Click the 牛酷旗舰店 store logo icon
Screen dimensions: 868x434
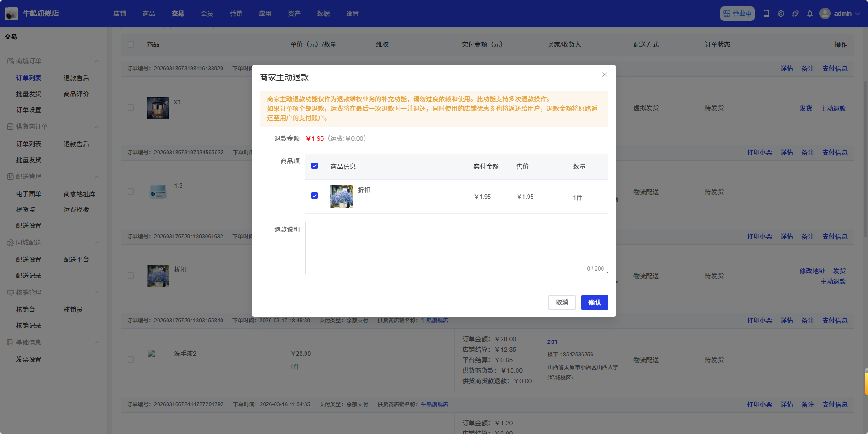[11, 14]
